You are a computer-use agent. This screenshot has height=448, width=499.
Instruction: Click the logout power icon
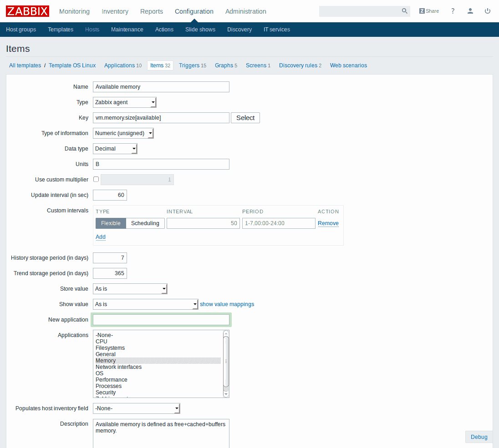488,11
